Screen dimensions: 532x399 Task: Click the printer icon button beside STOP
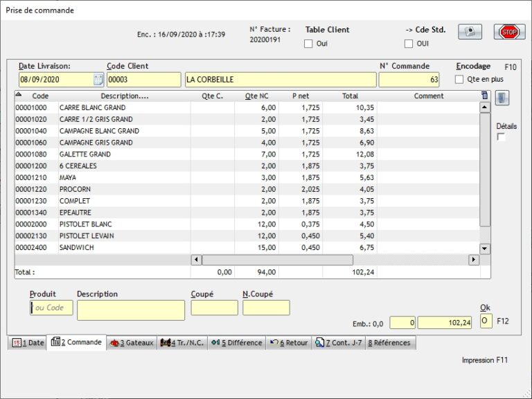[471, 32]
